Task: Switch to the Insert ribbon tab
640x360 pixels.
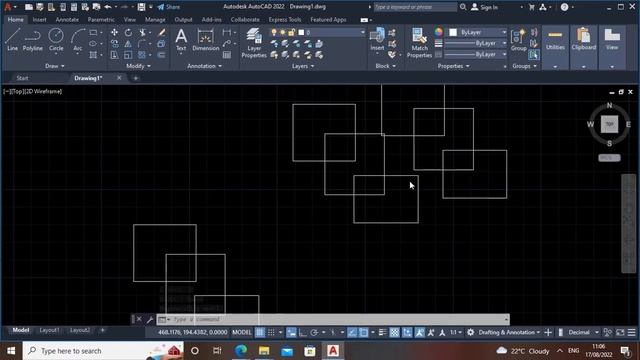Action: 39,20
